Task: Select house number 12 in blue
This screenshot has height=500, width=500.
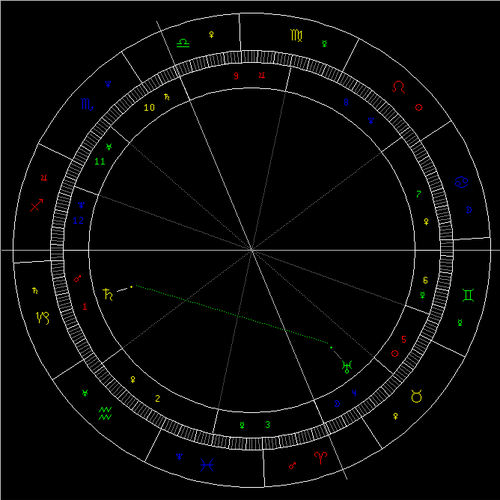Action: pyautogui.click(x=78, y=221)
